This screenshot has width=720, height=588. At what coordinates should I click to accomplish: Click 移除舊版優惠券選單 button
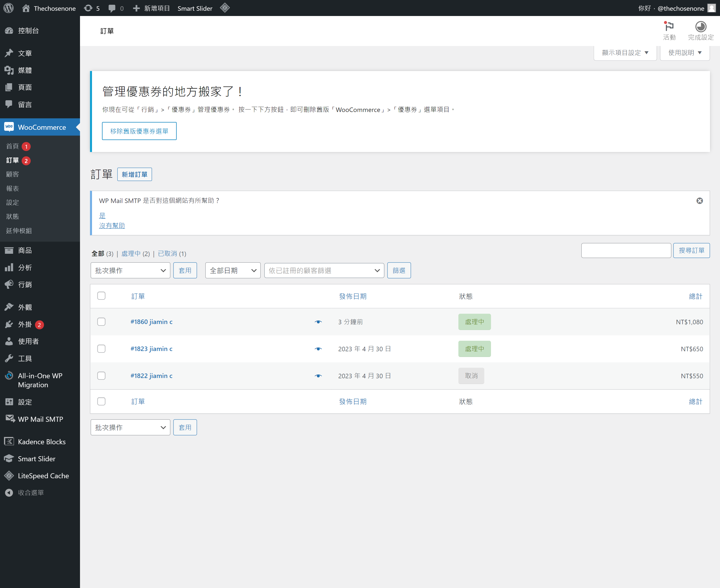click(x=139, y=131)
